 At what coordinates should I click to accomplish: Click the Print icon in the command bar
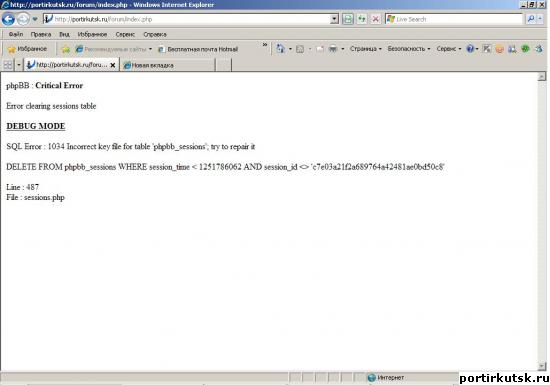(333, 49)
